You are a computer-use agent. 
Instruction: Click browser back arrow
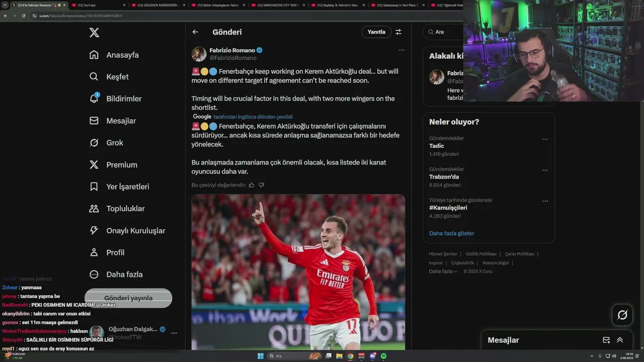[5, 16]
